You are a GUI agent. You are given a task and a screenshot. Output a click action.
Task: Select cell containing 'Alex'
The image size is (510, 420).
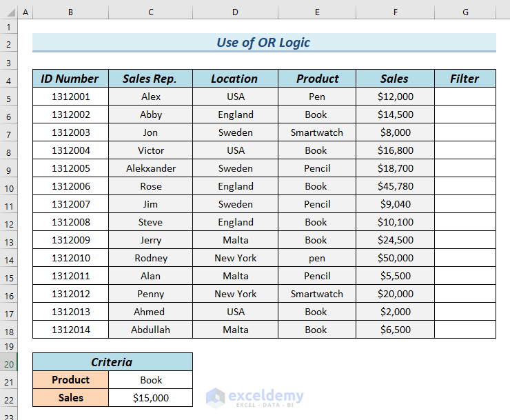(x=151, y=97)
